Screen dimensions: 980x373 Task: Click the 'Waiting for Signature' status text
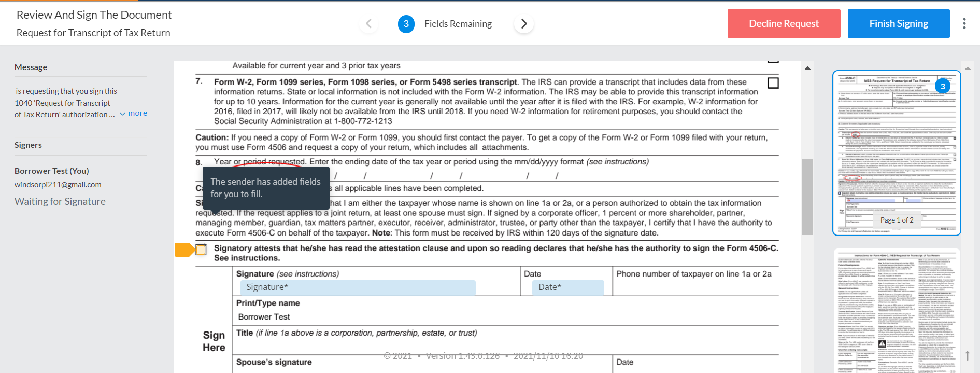[x=60, y=201]
